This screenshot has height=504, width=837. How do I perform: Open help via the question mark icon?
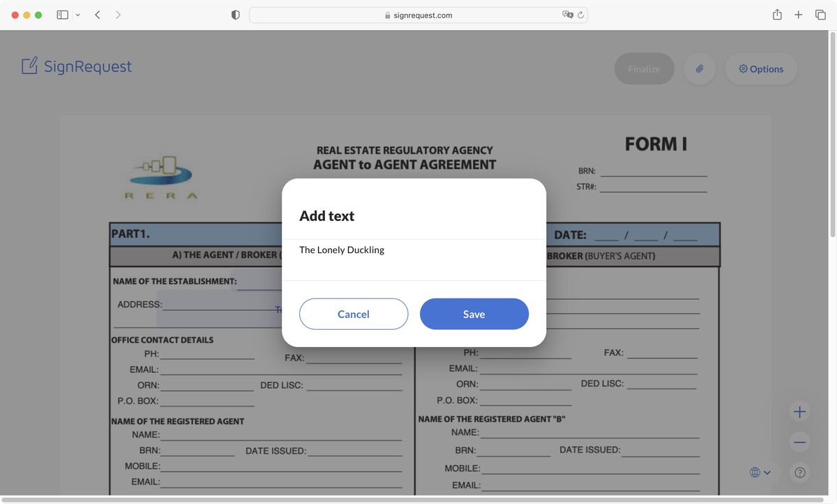(x=799, y=472)
